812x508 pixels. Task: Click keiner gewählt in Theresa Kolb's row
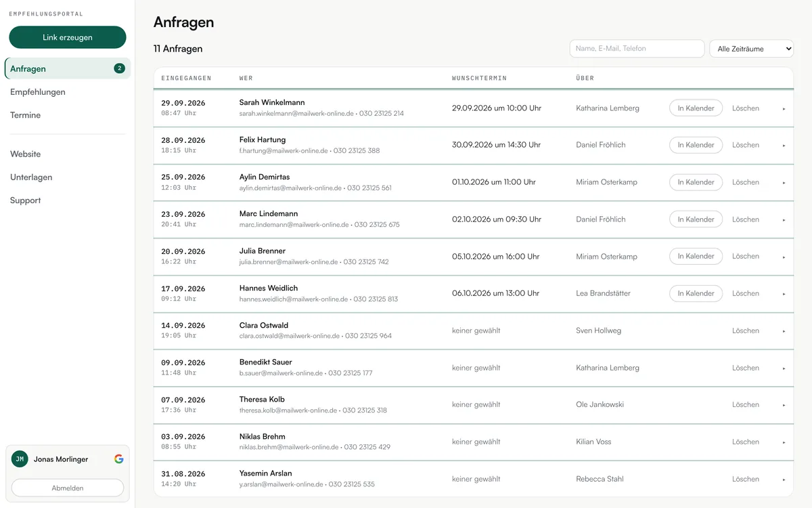(x=476, y=404)
